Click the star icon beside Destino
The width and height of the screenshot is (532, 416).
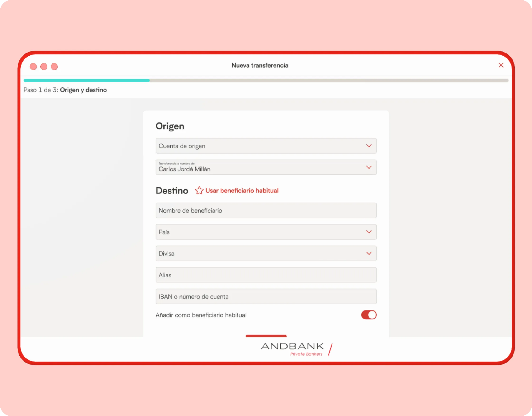(x=199, y=190)
